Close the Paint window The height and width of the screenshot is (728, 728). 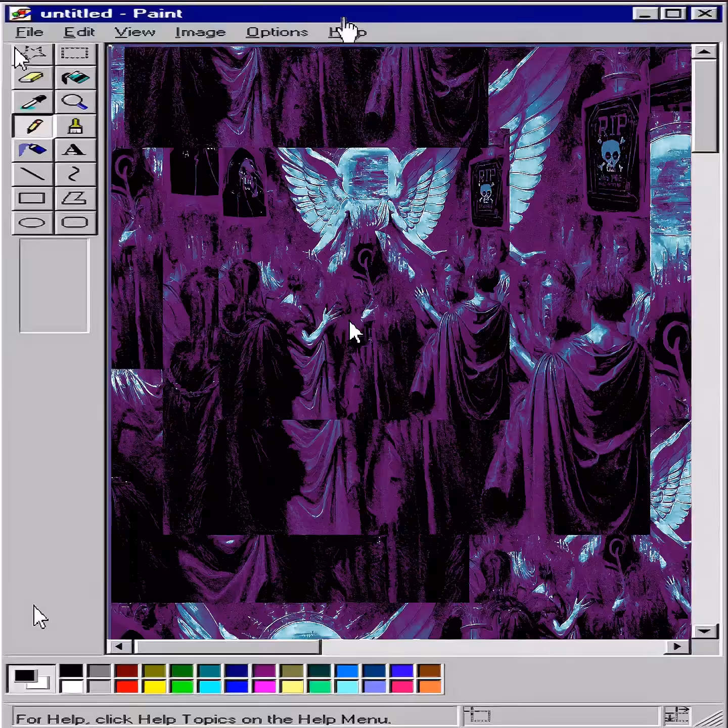705,14
